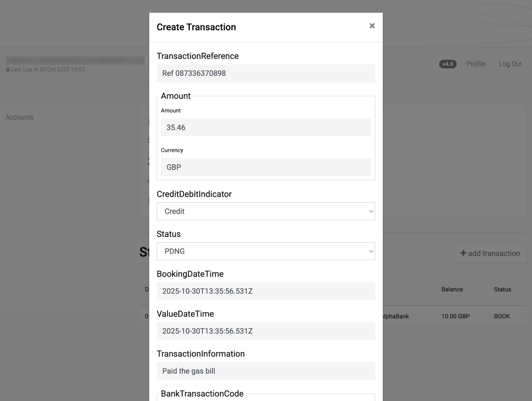This screenshot has width=532, height=401.
Task: Click the Currency field showing GBP
Action: pyautogui.click(x=266, y=167)
